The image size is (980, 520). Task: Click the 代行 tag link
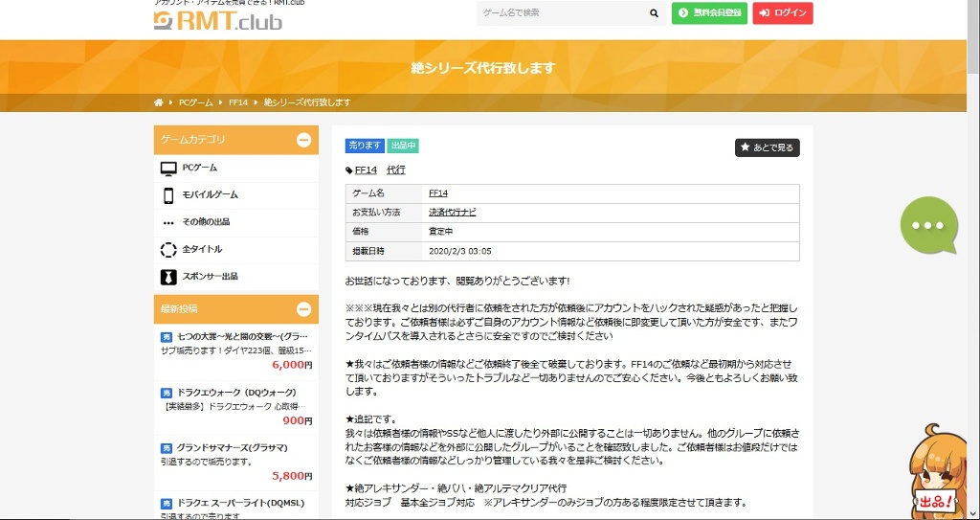tap(395, 170)
